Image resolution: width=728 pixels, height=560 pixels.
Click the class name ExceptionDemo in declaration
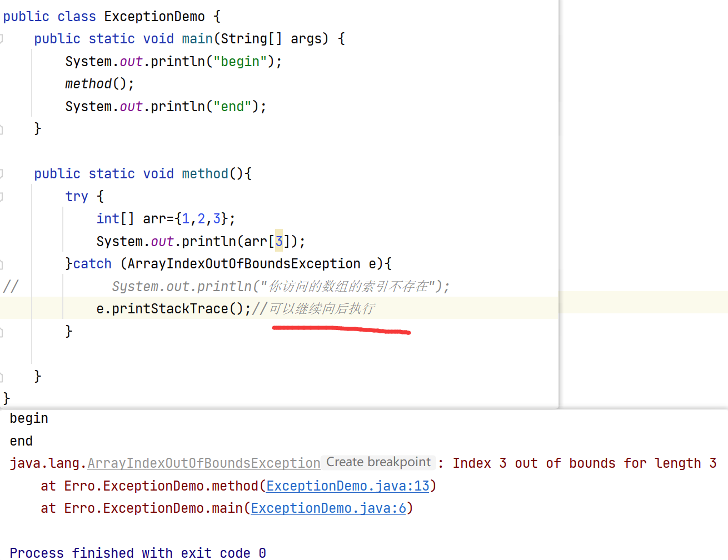(x=154, y=17)
